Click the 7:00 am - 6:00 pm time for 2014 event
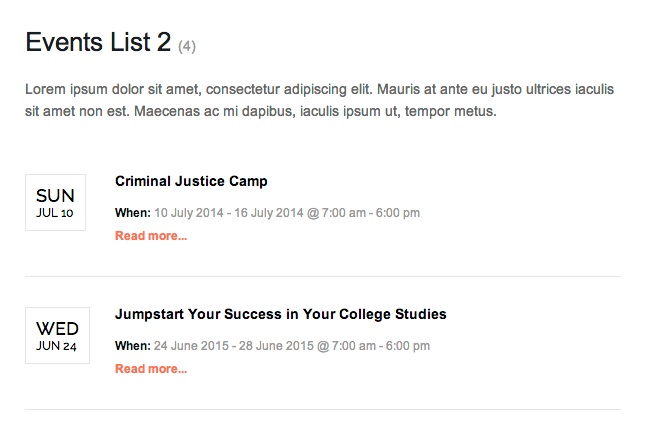Screen dimensions: 646x430 click(x=370, y=213)
